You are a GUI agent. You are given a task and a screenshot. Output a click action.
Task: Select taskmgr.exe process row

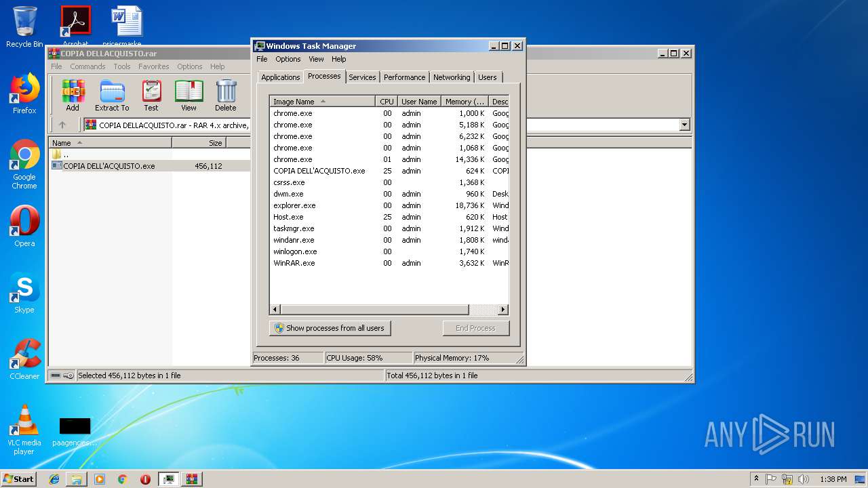tap(389, 228)
